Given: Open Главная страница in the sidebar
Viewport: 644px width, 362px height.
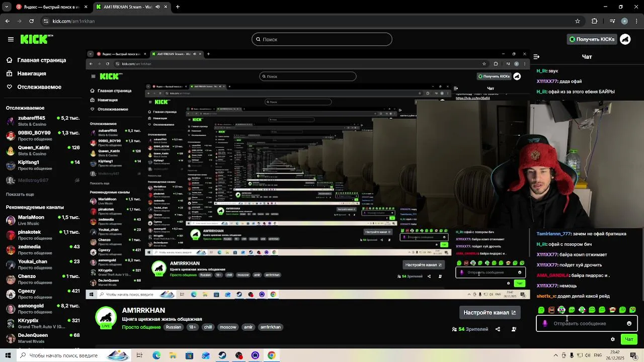Looking at the screenshot, I should tap(36, 60).
